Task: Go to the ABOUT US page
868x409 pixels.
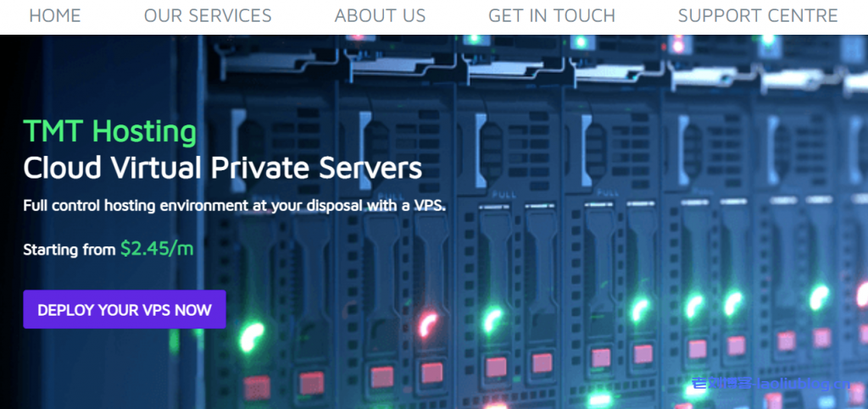Action: tap(380, 15)
